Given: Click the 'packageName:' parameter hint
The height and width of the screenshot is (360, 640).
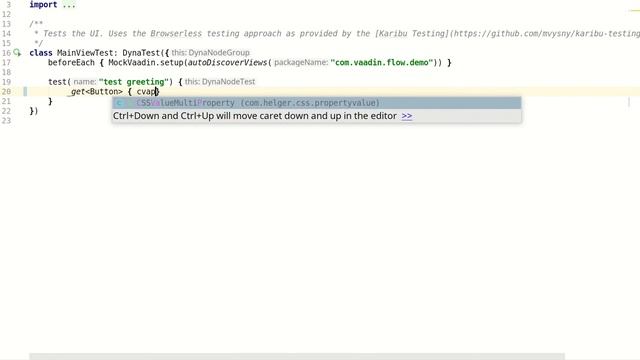Looking at the screenshot, I should (x=301, y=62).
